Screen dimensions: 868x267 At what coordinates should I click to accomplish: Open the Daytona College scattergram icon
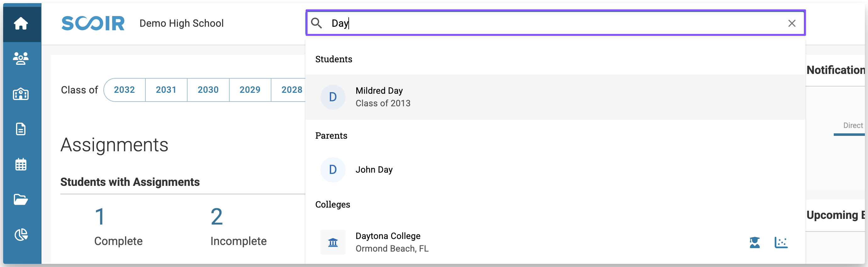pyautogui.click(x=781, y=242)
